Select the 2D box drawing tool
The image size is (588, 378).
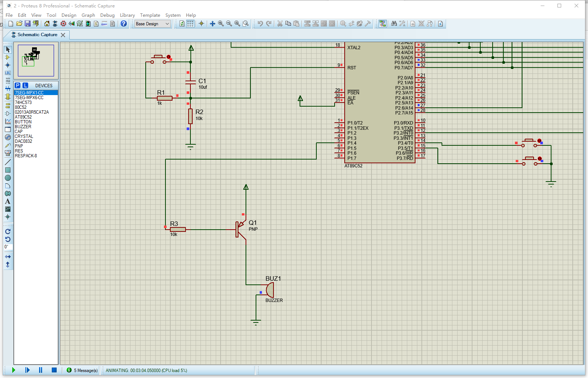click(x=8, y=170)
